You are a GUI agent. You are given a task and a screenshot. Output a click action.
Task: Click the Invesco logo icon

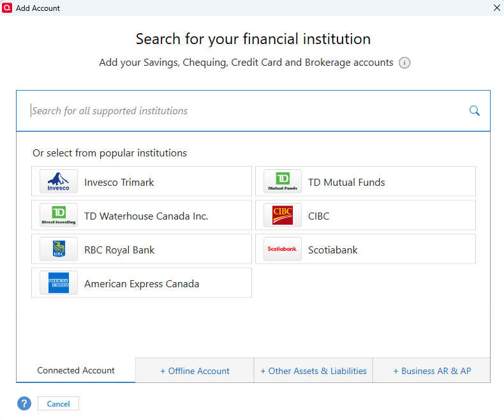click(59, 182)
